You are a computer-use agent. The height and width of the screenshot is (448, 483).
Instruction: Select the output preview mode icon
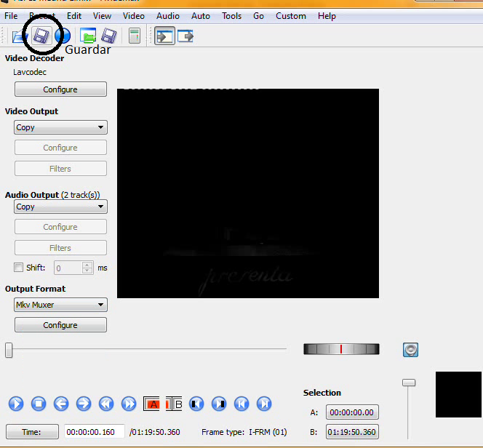tap(185, 36)
